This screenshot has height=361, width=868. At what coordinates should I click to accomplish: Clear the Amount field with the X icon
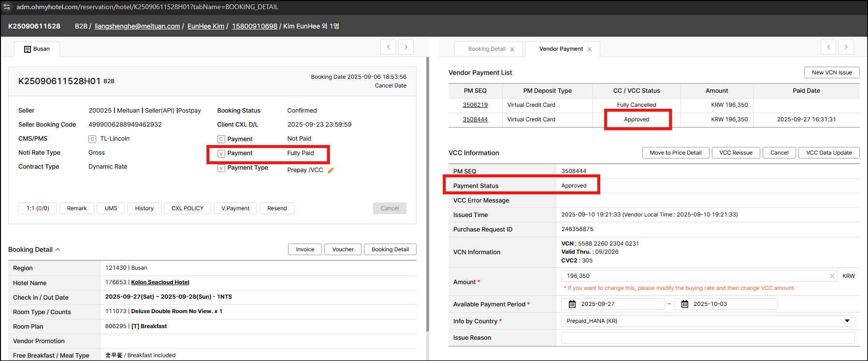(x=832, y=276)
